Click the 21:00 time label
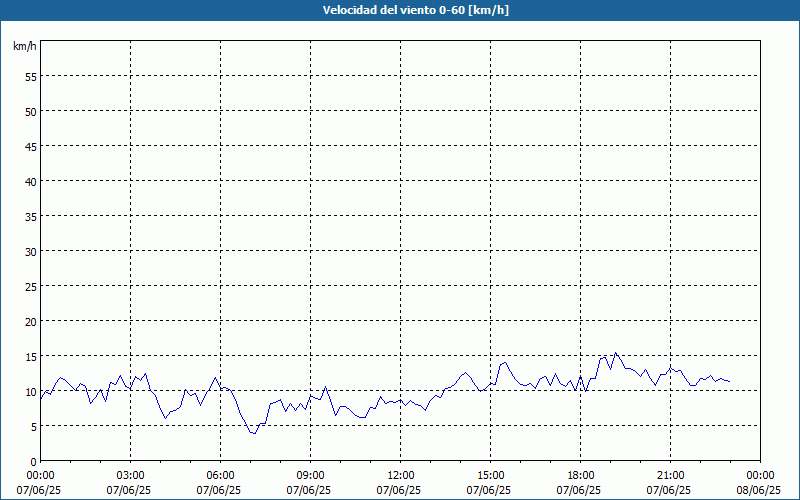This screenshot has height=500, width=800. (670, 476)
